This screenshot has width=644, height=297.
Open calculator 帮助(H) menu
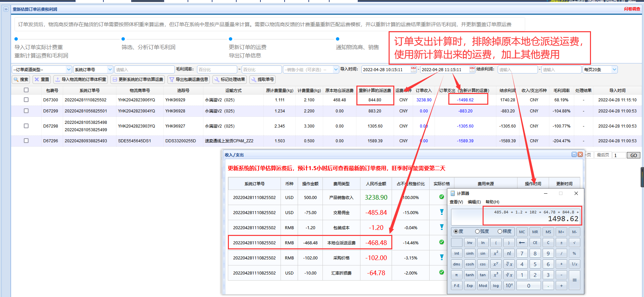pyautogui.click(x=492, y=202)
